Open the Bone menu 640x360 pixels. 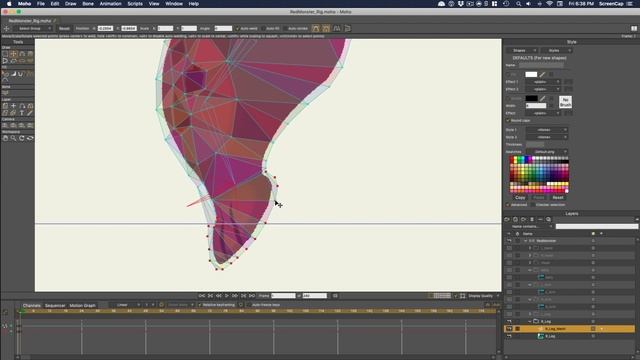click(x=88, y=4)
